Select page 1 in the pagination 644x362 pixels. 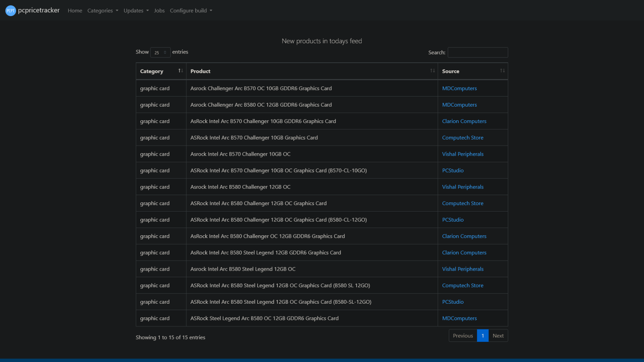coord(483,335)
